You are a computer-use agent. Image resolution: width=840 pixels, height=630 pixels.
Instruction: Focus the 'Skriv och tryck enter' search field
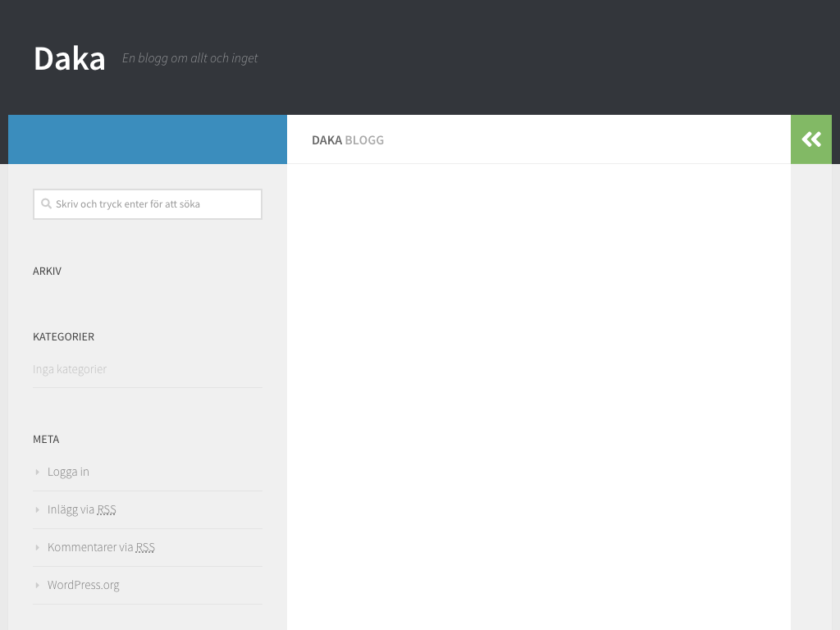point(156,204)
